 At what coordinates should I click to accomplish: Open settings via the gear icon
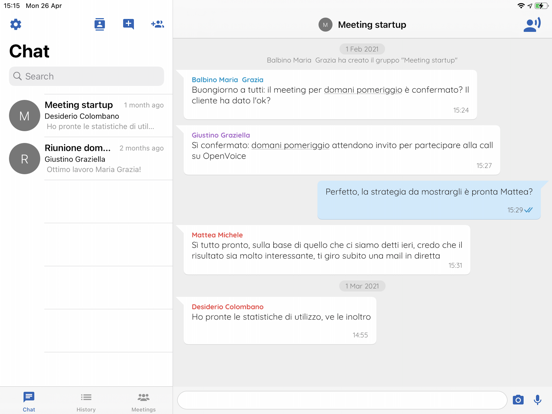pos(16,24)
